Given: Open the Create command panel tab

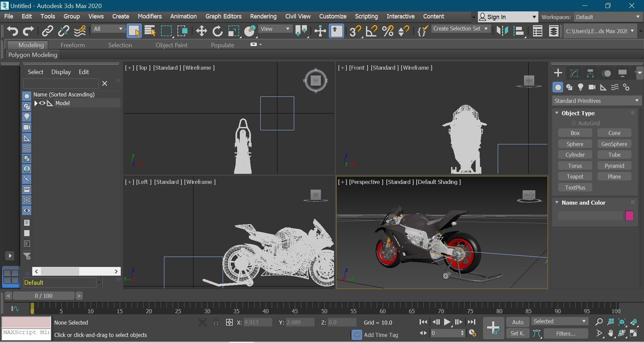Looking at the screenshot, I should pos(558,73).
